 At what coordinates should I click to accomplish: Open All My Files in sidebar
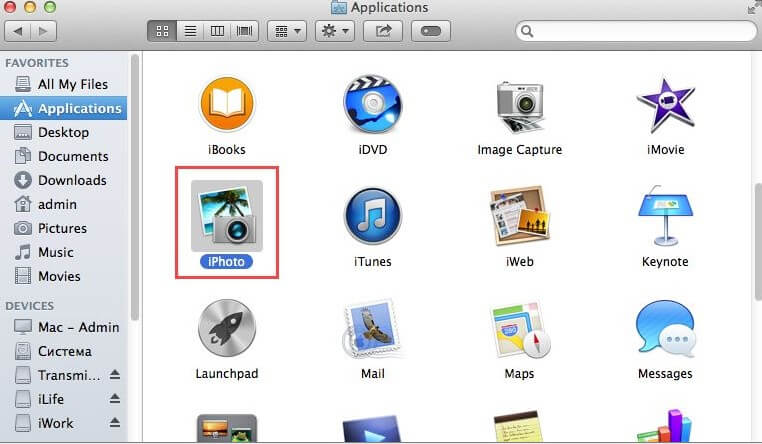coord(64,84)
